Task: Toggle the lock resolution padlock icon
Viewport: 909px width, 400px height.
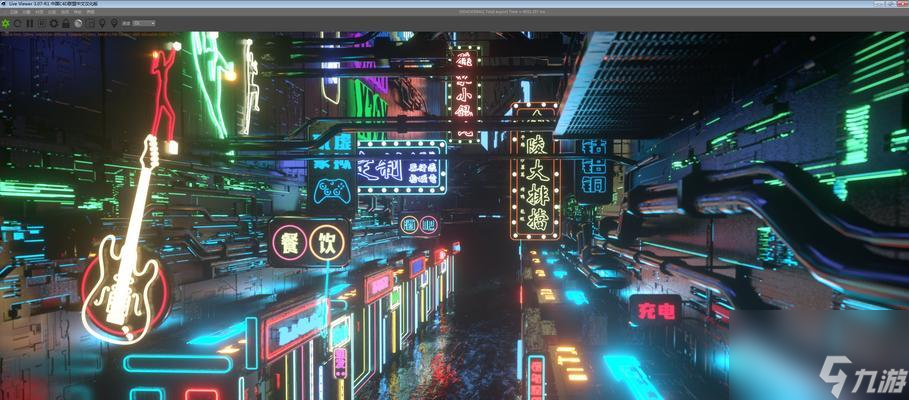Action: pos(66,22)
